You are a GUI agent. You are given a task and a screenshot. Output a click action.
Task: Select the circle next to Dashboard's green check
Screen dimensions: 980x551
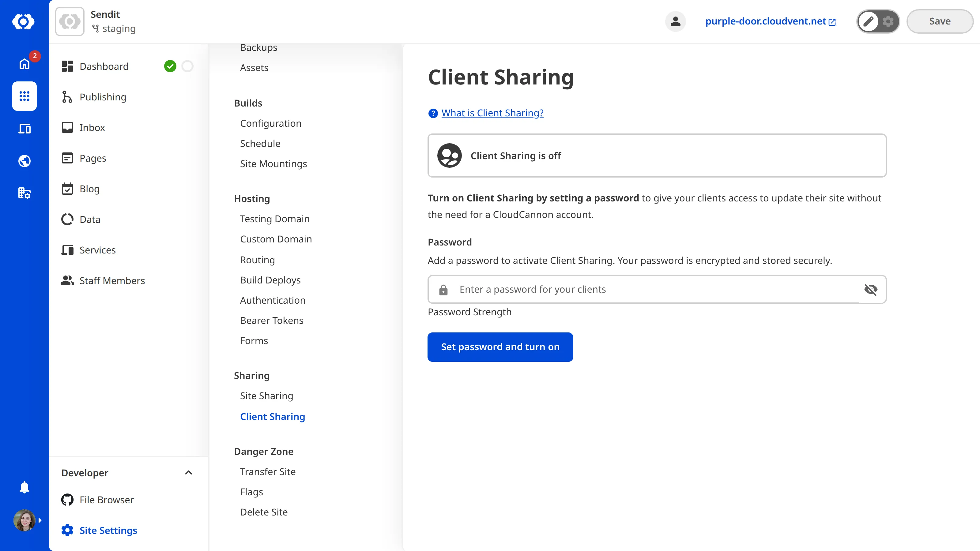coord(187,66)
